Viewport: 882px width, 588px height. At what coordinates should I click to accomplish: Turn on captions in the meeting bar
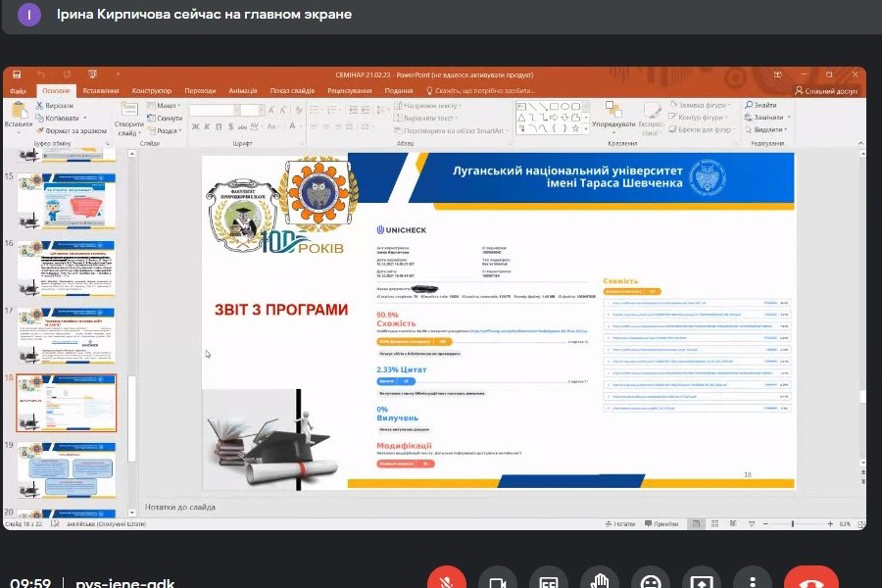pos(549,579)
